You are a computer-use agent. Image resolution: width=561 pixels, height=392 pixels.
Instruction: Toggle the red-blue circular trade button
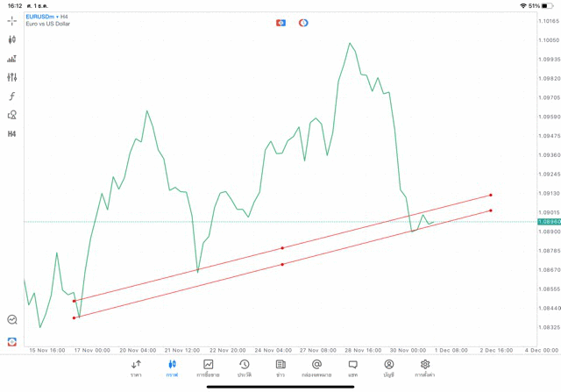pos(303,23)
